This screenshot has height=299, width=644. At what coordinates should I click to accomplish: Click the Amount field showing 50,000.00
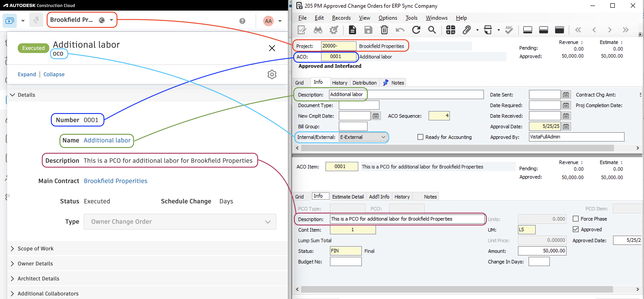pyautogui.click(x=542, y=251)
